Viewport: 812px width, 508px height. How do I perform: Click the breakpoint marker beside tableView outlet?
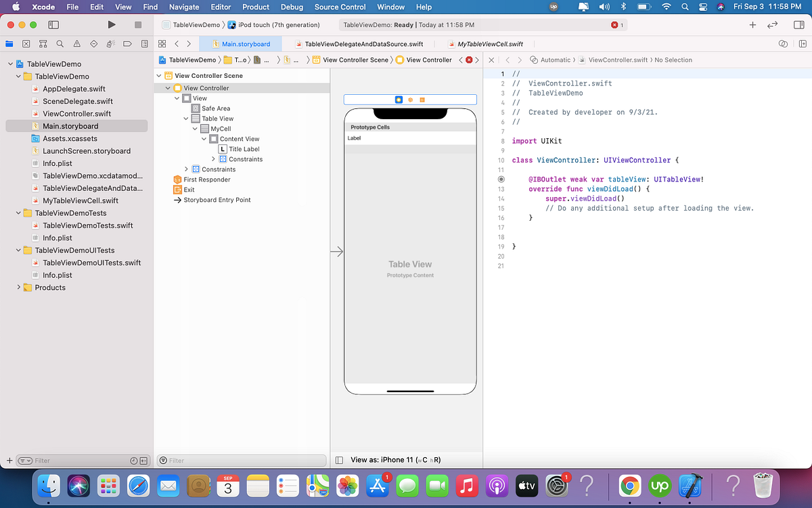499,179
